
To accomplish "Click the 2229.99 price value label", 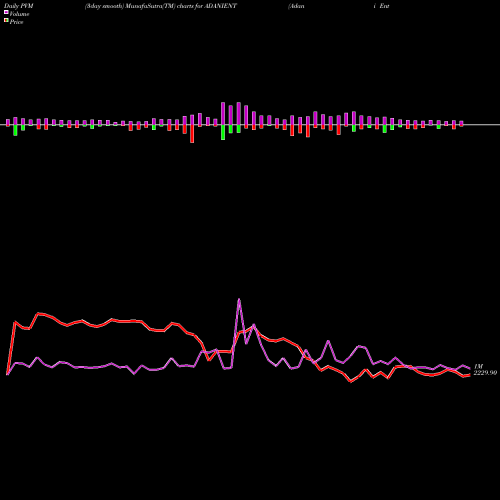I will click(485, 373).
